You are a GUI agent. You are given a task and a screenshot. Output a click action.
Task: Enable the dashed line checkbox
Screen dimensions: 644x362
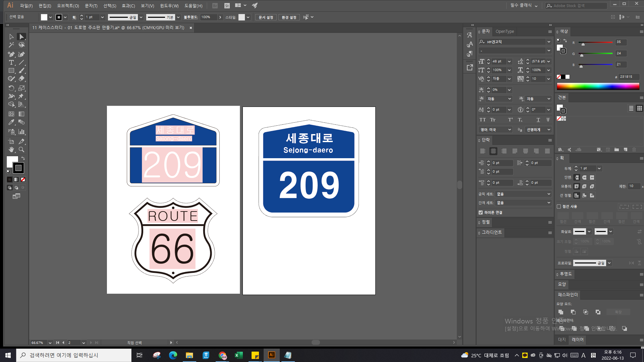pyautogui.click(x=559, y=206)
